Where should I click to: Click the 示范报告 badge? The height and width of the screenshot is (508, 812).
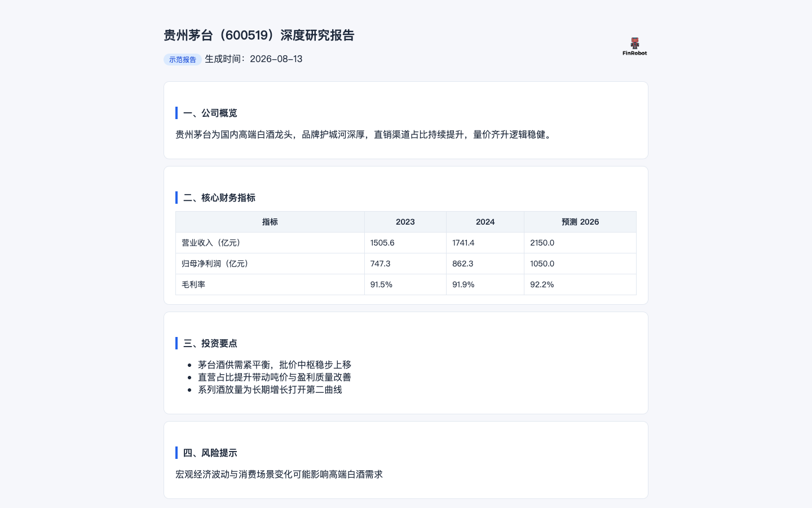click(x=183, y=60)
